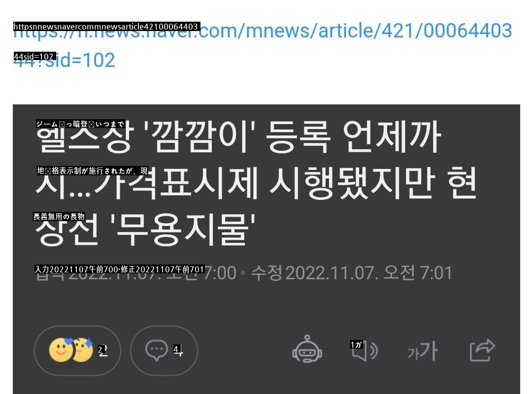
Task: Click the 입력 timestamp ending 7:00
Action: click(x=136, y=273)
